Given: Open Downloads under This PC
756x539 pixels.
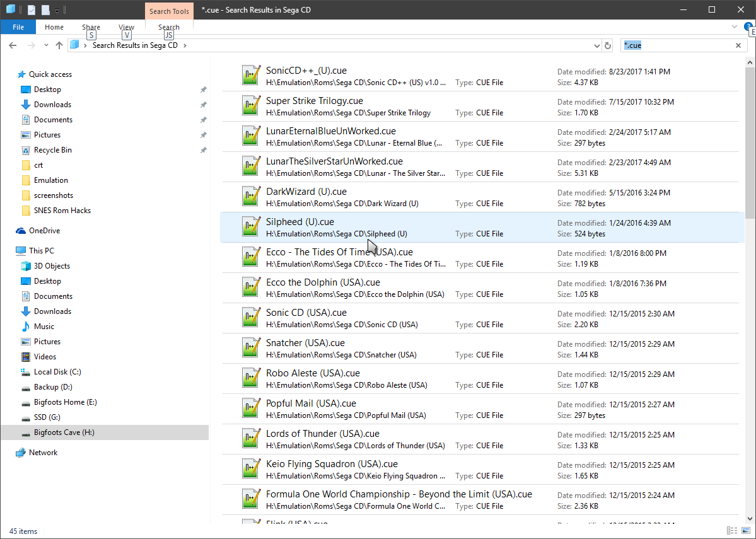Looking at the screenshot, I should tap(52, 311).
